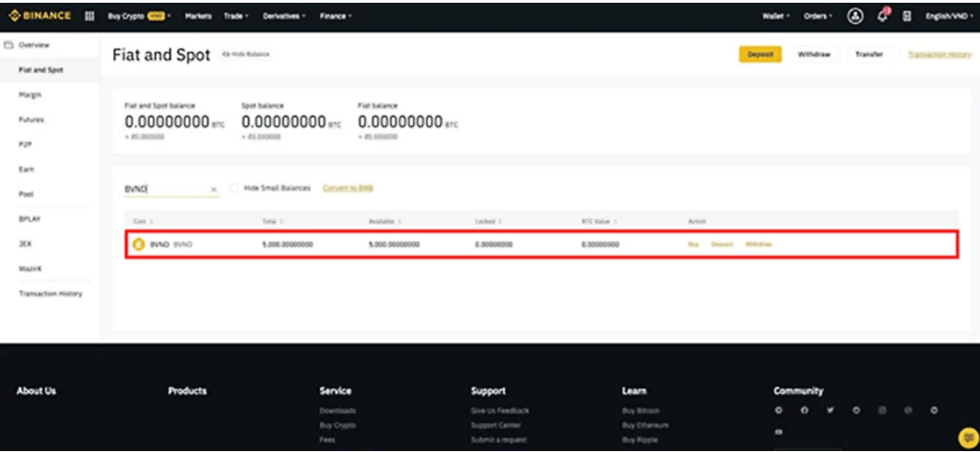This screenshot has width=980, height=452.
Task: Select Overview in the wallet sidebar
Action: tap(34, 45)
